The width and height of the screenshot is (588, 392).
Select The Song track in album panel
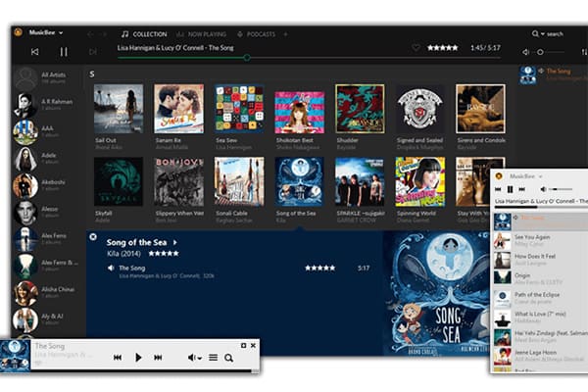tap(132, 268)
